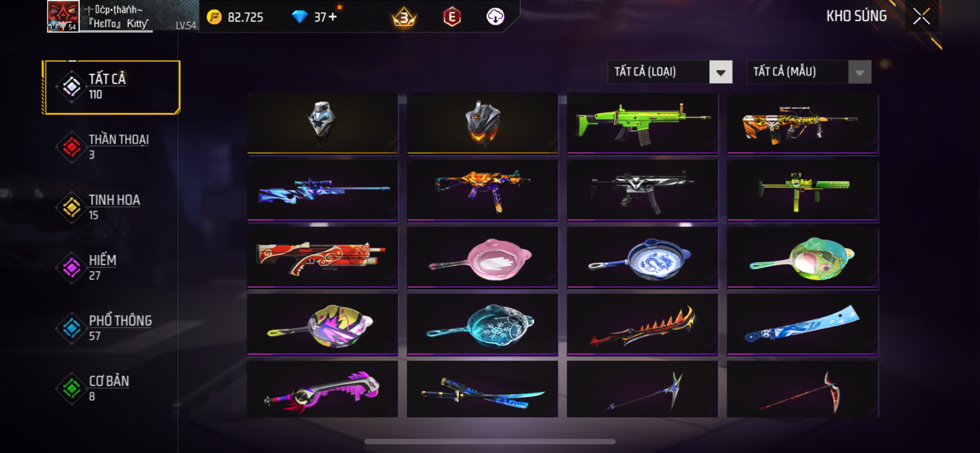Select the silver gloo wall grenade skin
The image size is (980, 453).
point(323,123)
